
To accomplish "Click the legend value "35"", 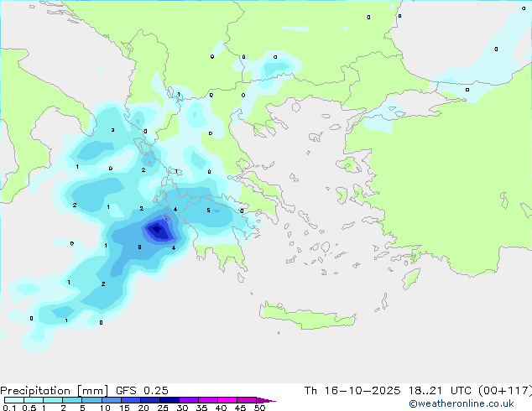I will (201, 408).
